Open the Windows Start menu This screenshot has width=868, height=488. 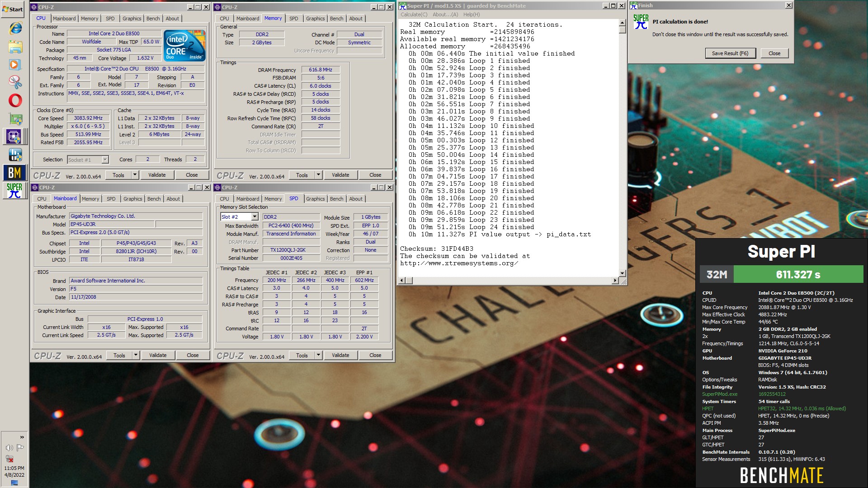click(x=13, y=9)
